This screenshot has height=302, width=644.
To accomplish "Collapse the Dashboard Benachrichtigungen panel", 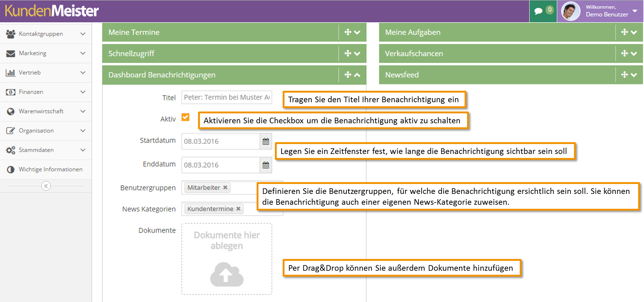I will coord(357,75).
